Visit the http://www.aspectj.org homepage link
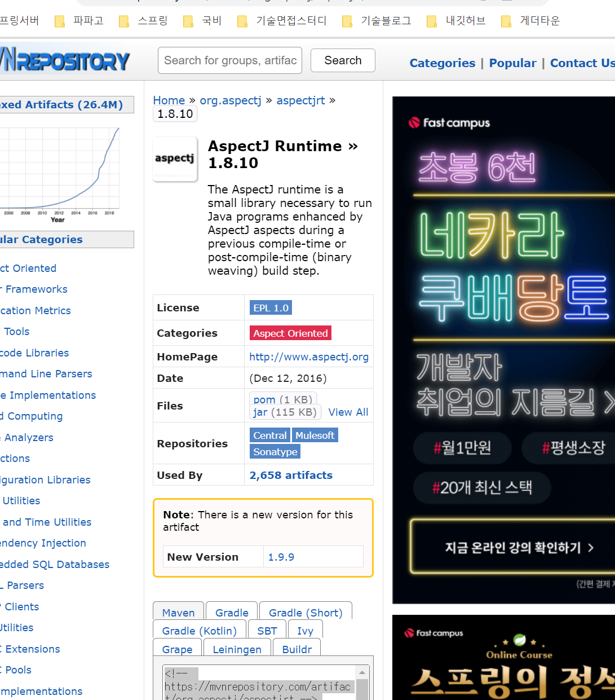The image size is (615, 700). point(309,357)
